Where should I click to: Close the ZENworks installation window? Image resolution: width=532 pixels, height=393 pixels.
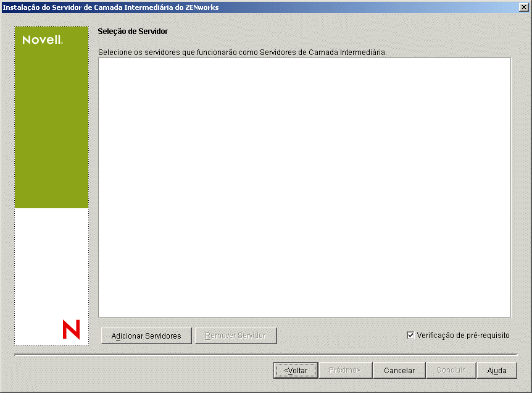pyautogui.click(x=523, y=7)
